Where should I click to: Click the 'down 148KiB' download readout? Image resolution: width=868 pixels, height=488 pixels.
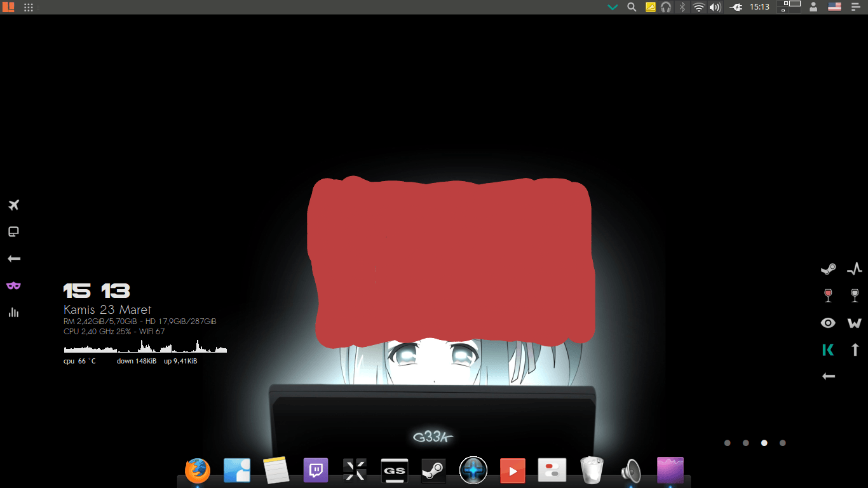coord(137,361)
